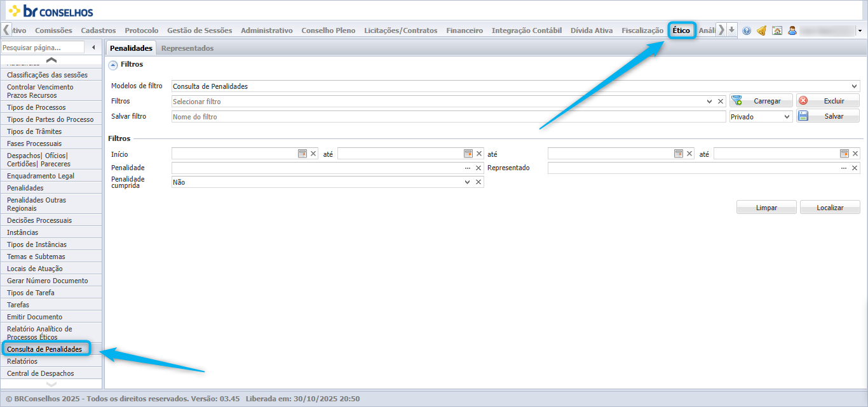
Task: Select Relatórios in the sidebar
Action: point(51,361)
